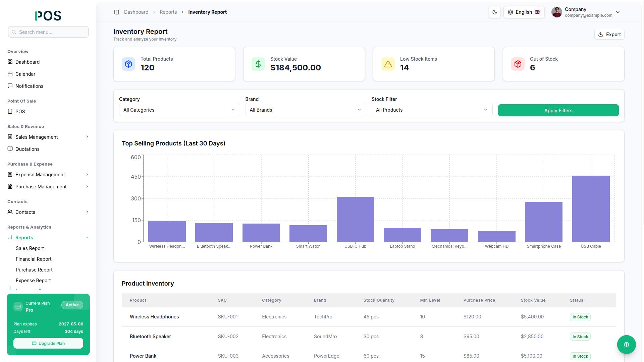Go to Dashboard in sidebar
The height and width of the screenshot is (362, 644).
click(x=28, y=62)
